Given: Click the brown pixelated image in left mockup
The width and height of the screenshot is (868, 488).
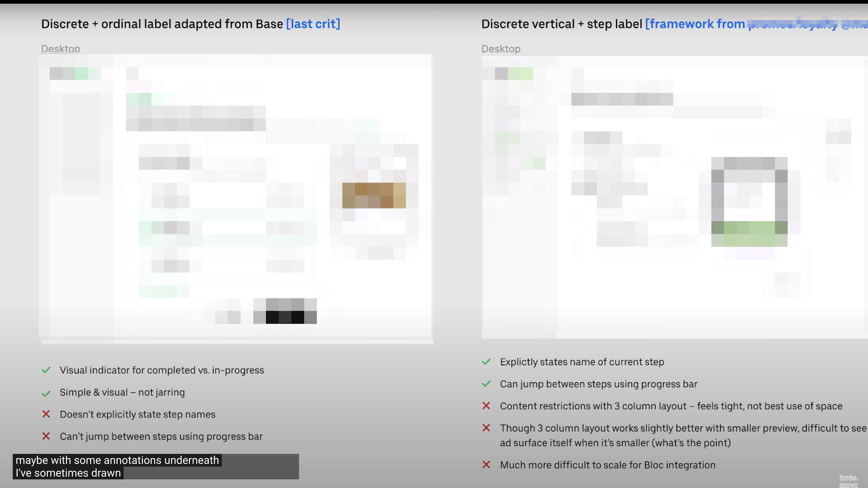Looking at the screenshot, I should click(374, 195).
